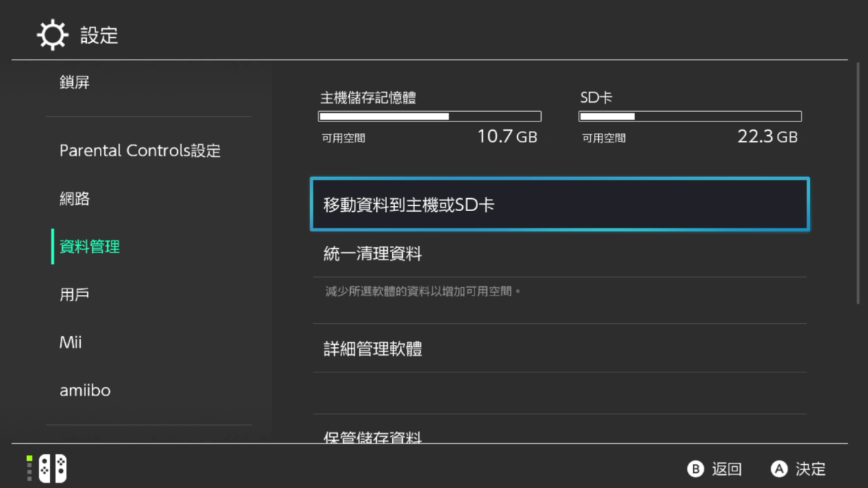Click the 保管儲存資料 option
The width and height of the screenshot is (868, 488).
tap(373, 437)
